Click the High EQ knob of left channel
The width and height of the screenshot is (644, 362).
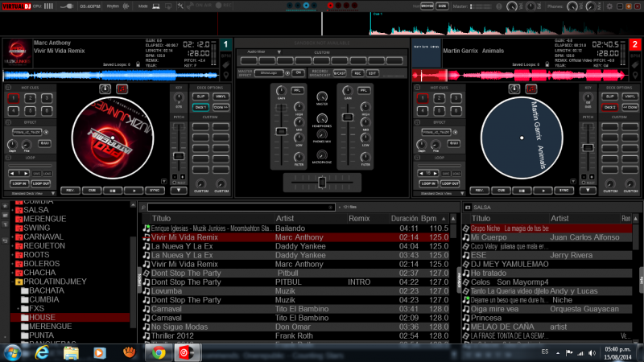point(299,107)
